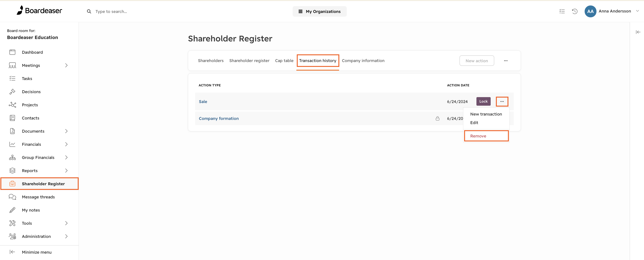Image resolution: width=644 pixels, height=260 pixels.
Task: Click the Documents file icon
Action: pos(12,131)
